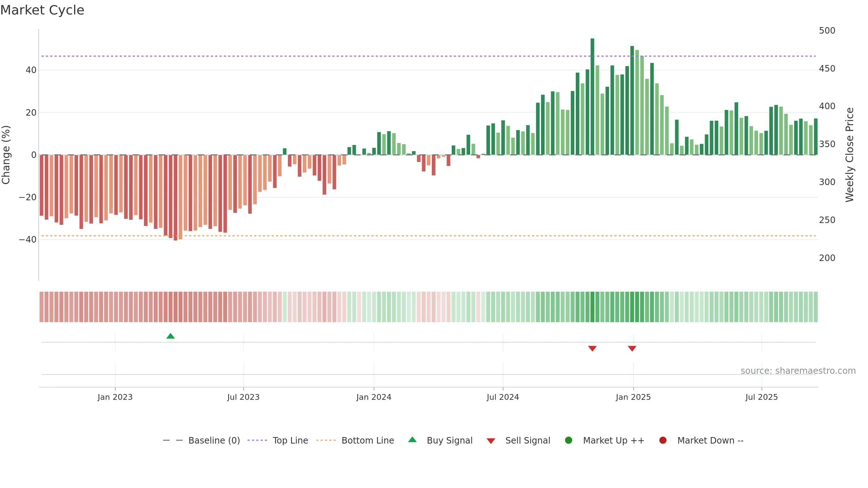This screenshot has width=868, height=488.
Task: Click the dark red circle icon in the legend
Action: pos(663,440)
